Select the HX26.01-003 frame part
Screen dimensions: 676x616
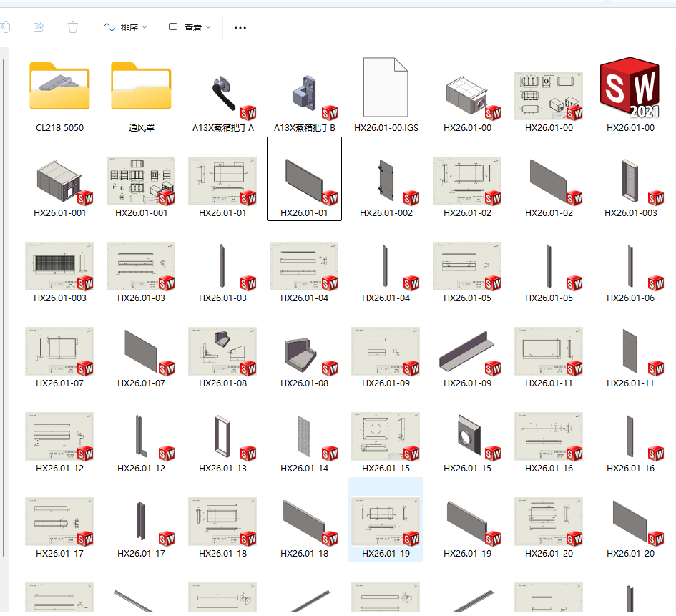point(630,180)
